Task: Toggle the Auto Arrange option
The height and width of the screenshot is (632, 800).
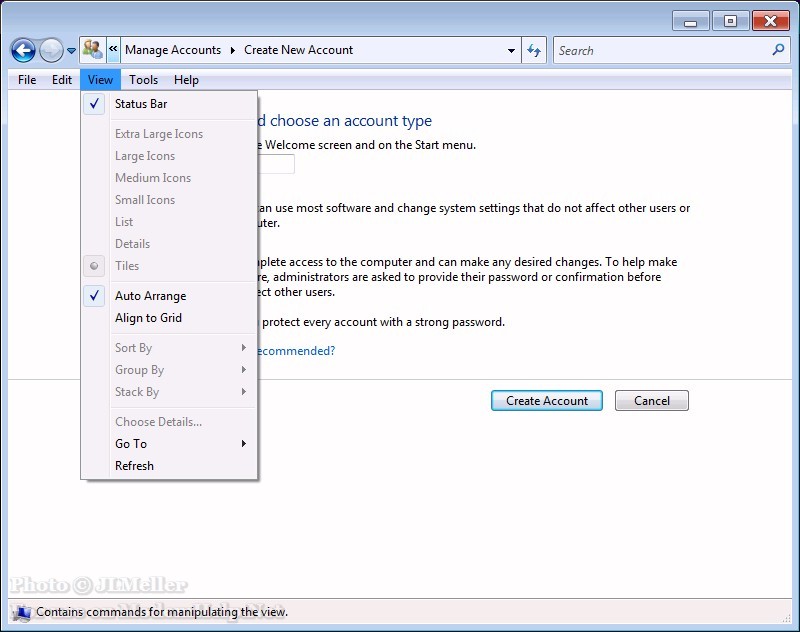Action: pyautogui.click(x=169, y=296)
